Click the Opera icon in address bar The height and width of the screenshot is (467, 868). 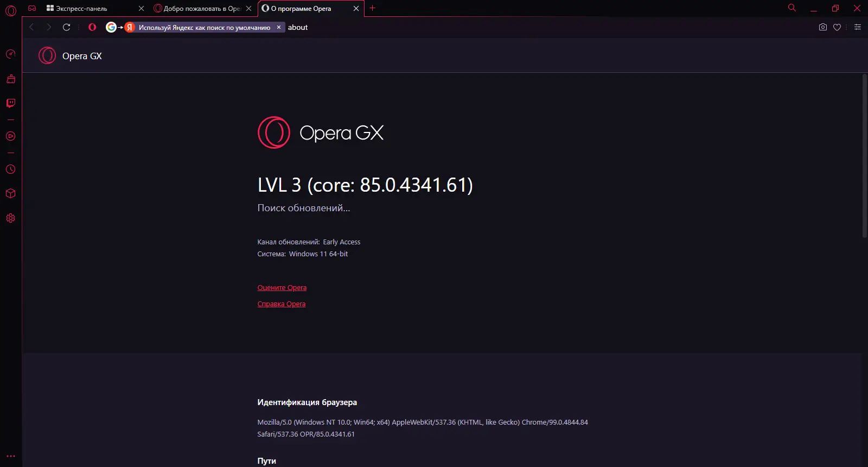[x=92, y=27]
